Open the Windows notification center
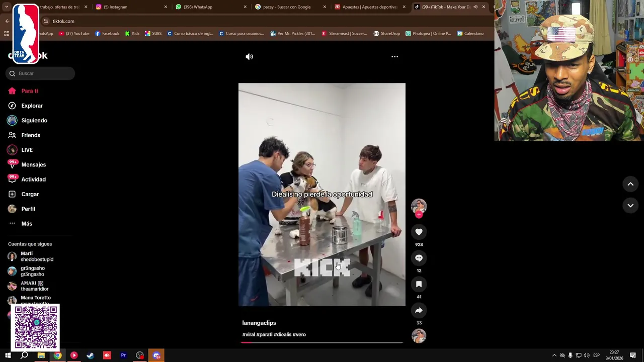The image size is (644, 362). click(633, 355)
